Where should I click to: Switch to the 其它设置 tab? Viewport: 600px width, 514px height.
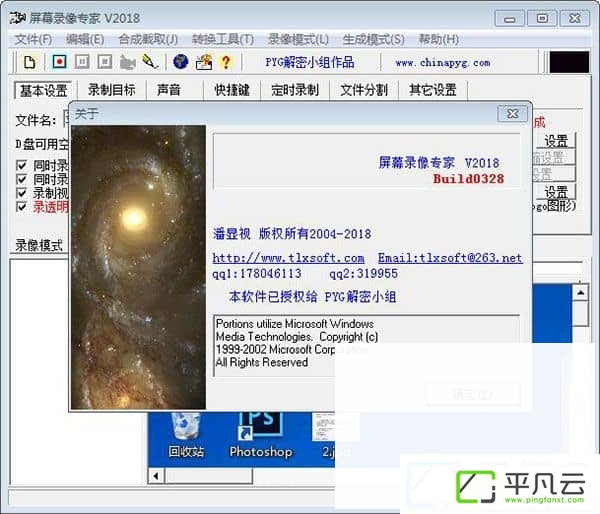(433, 90)
